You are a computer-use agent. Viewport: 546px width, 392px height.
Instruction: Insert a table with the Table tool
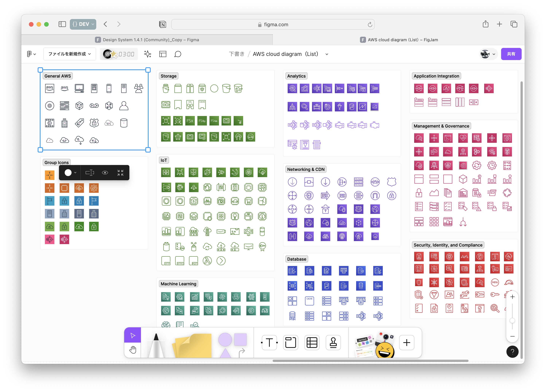coord(312,342)
